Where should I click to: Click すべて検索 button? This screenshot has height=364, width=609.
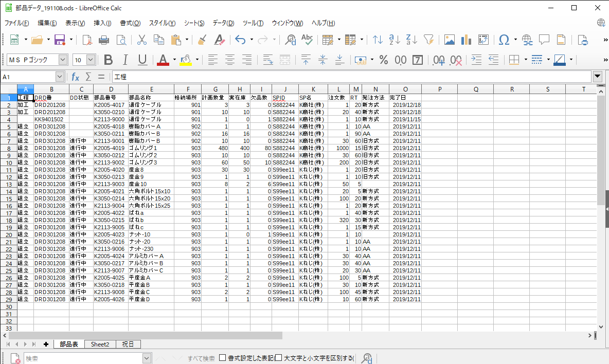[x=201, y=358]
